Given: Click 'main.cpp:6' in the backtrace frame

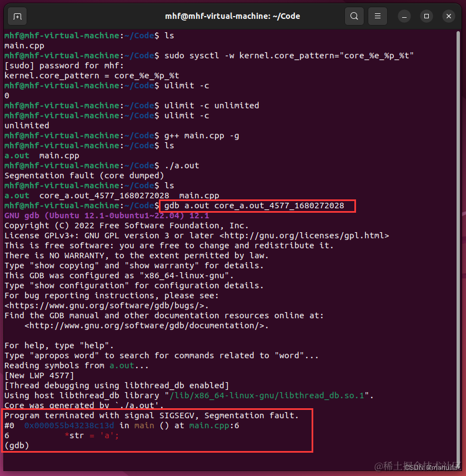Looking at the screenshot, I should 214,425.
